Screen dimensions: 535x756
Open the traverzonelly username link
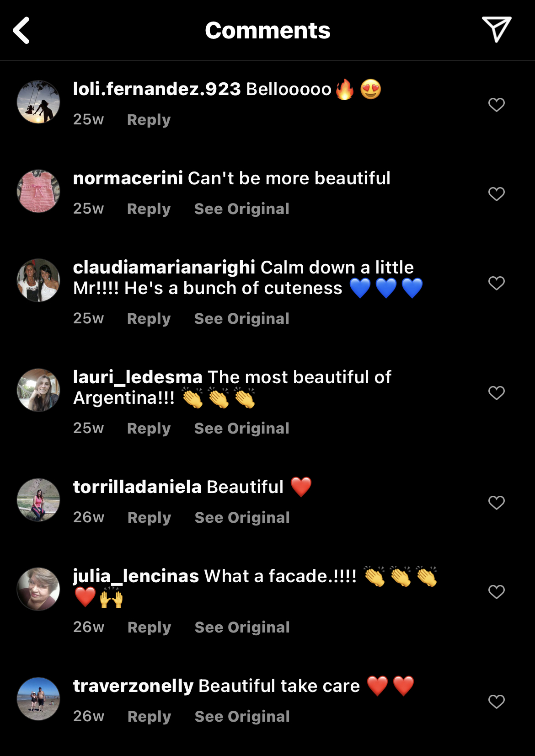pyautogui.click(x=134, y=686)
